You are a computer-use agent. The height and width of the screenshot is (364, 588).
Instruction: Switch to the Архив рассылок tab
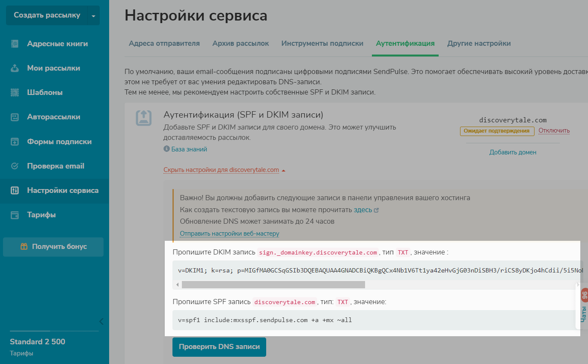point(241,43)
